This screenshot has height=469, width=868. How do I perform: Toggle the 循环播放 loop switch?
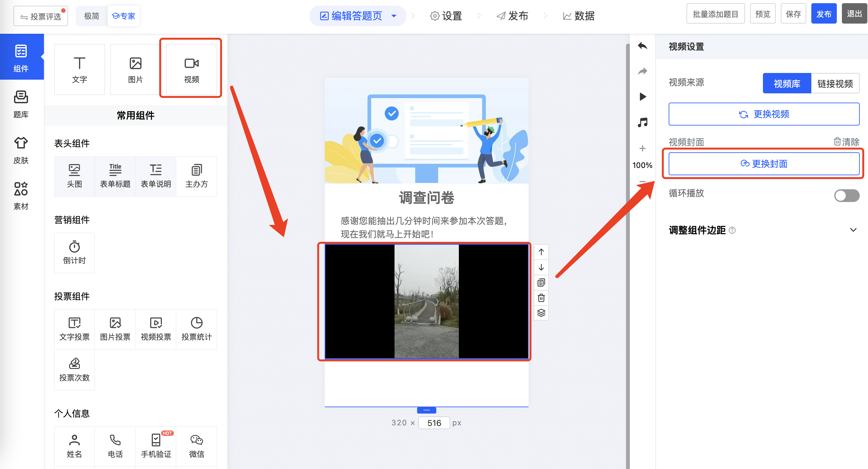click(x=846, y=196)
